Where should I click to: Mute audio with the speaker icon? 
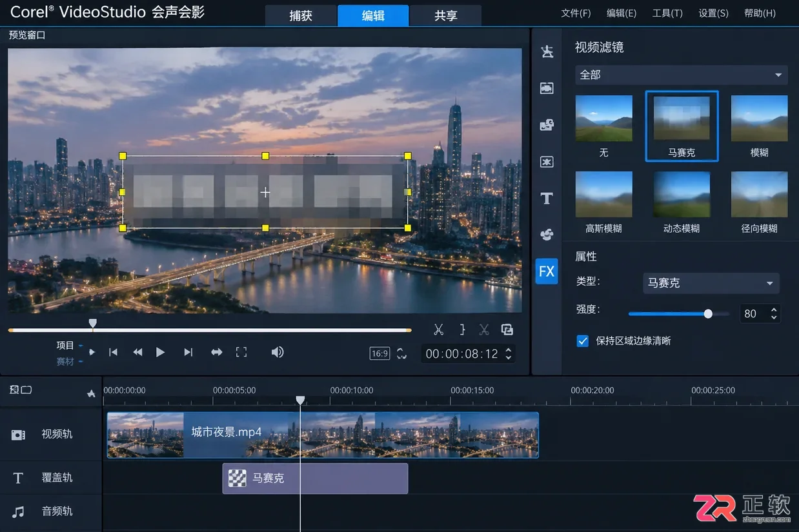278,352
